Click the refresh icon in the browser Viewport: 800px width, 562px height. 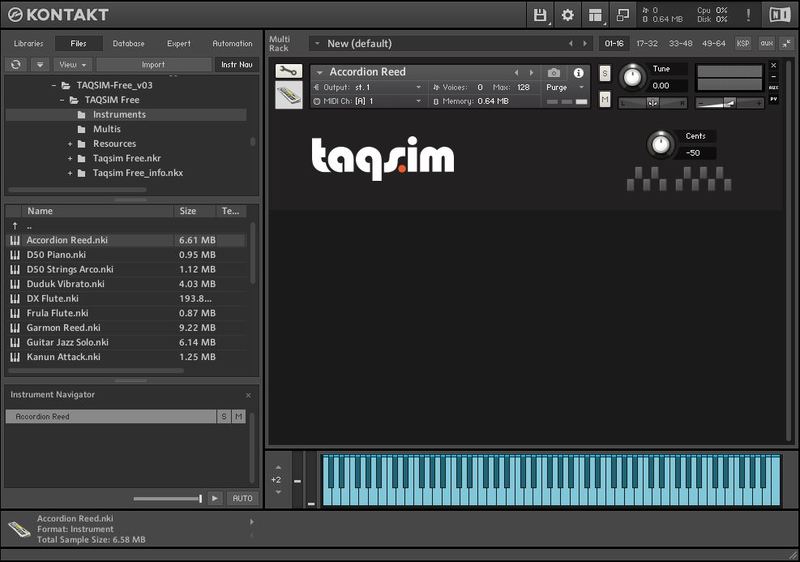pos(16,64)
